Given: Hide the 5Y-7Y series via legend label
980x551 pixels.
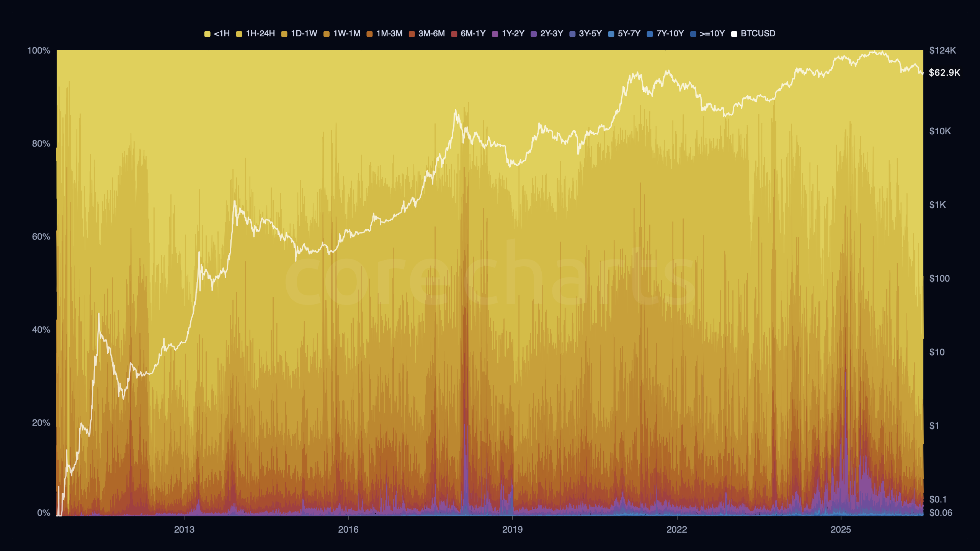Looking at the screenshot, I should point(629,34).
